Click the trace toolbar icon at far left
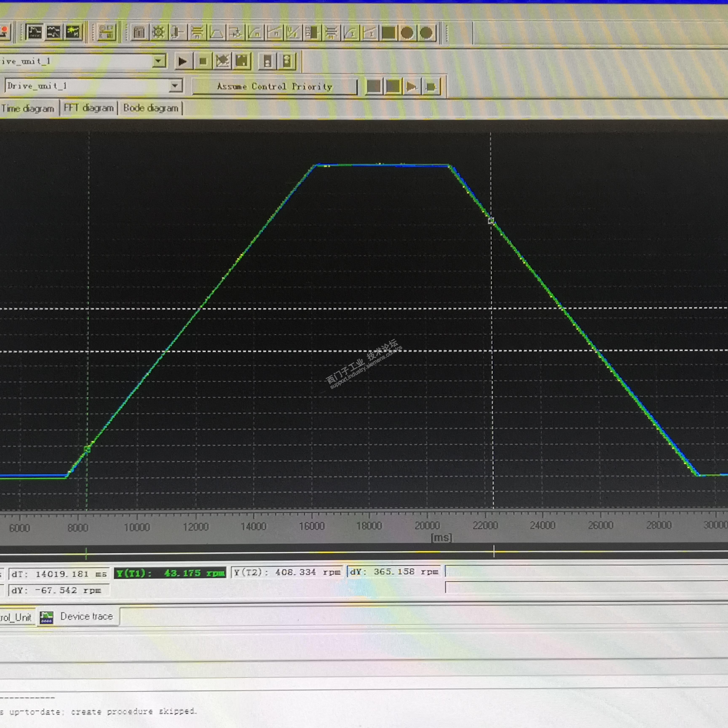The width and height of the screenshot is (728, 728). coord(35,32)
